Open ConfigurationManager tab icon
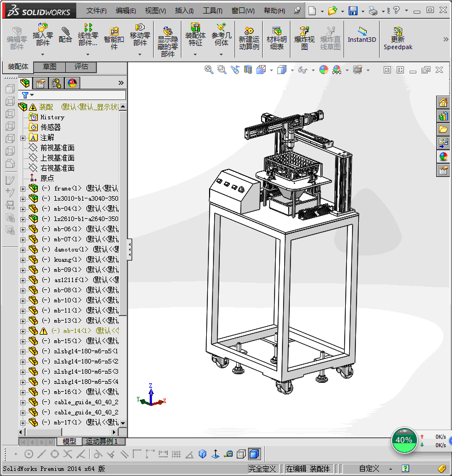This screenshot has height=476, width=452. [56, 83]
